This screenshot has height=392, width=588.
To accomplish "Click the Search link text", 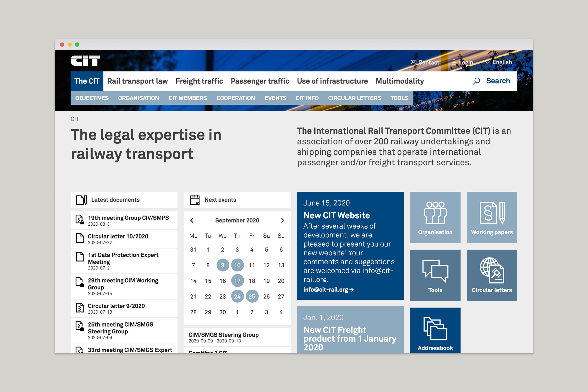I will click(498, 81).
